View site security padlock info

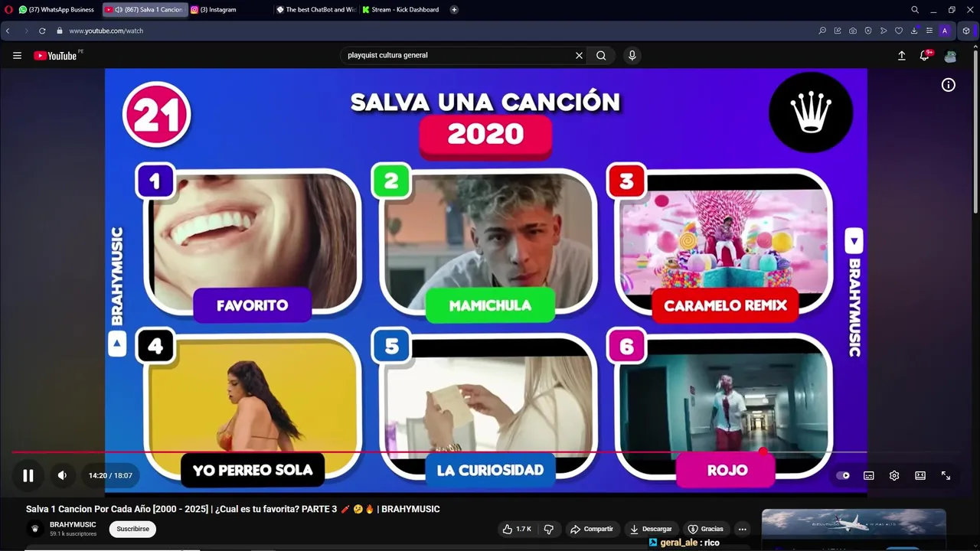(59, 31)
